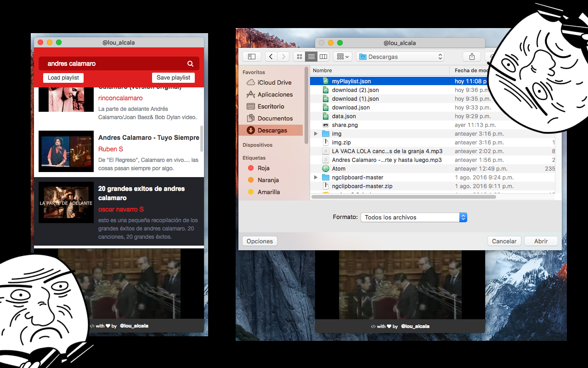Click the ngclipboard-master.zip archive icon

[326, 186]
